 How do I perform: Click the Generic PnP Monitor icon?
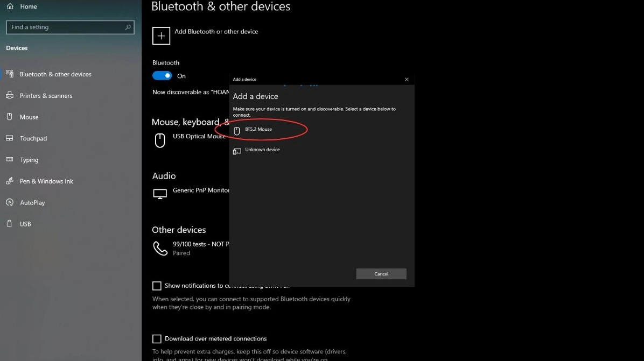160,194
